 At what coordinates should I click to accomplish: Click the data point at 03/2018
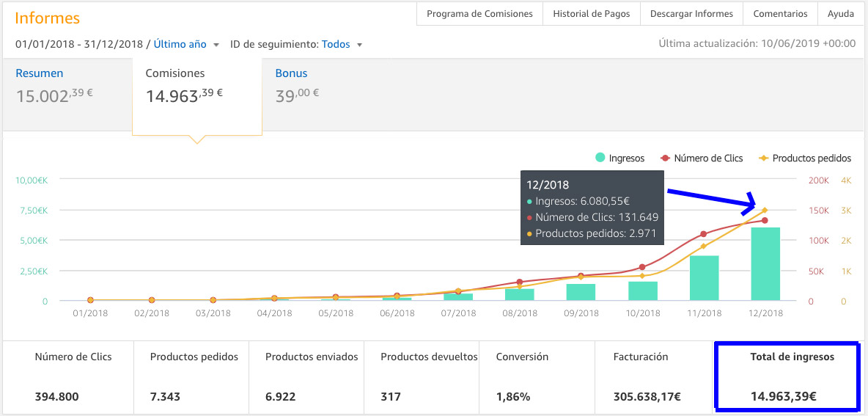[x=213, y=300]
